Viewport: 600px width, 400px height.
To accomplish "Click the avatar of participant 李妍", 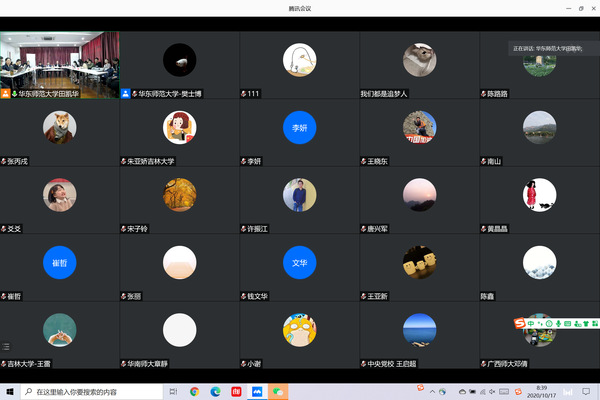I will coord(299,128).
